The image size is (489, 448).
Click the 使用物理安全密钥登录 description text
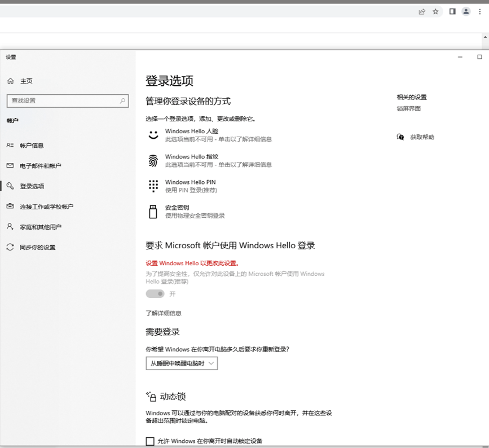[195, 216]
